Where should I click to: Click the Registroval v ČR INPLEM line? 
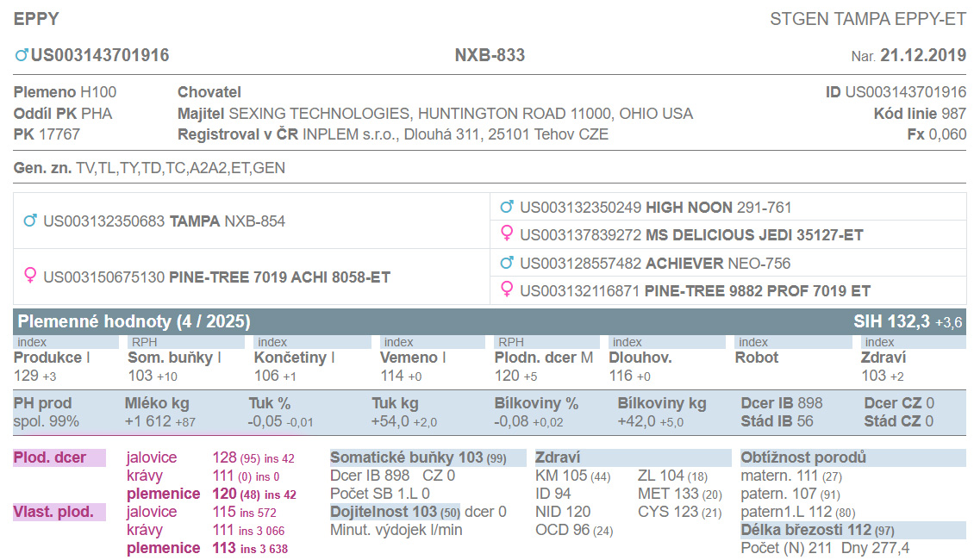pyautogui.click(x=393, y=134)
